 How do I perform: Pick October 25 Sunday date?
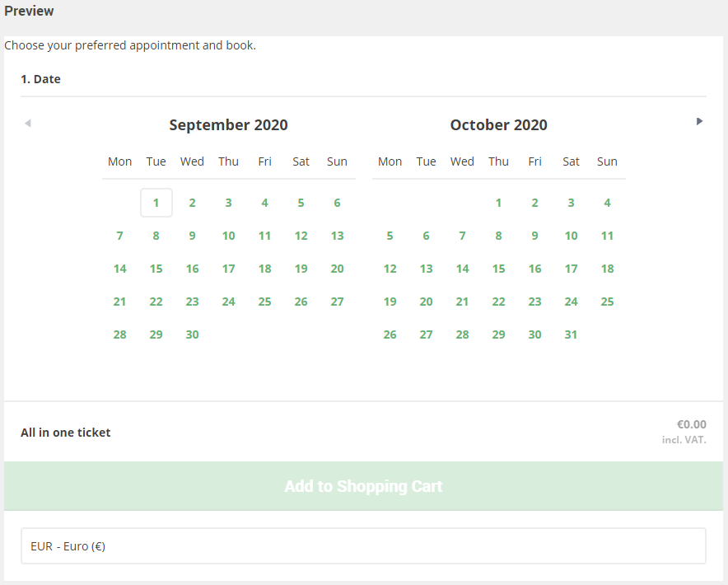coord(607,302)
